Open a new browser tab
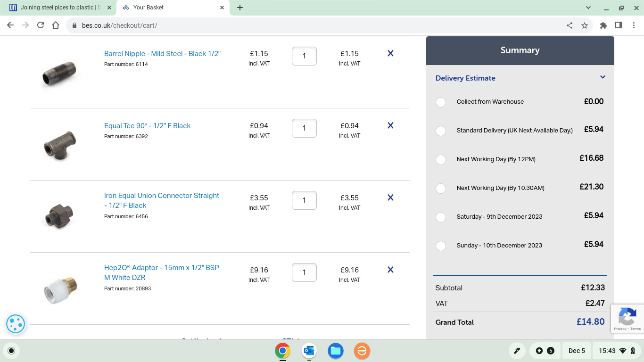This screenshot has width=644, height=362. [240, 8]
